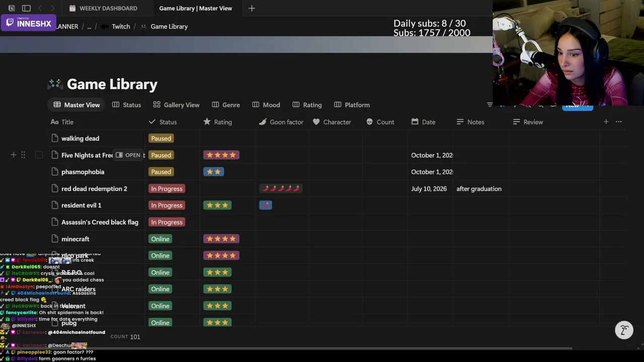
Task: Go back with the left arrow
Action: tap(40, 8)
